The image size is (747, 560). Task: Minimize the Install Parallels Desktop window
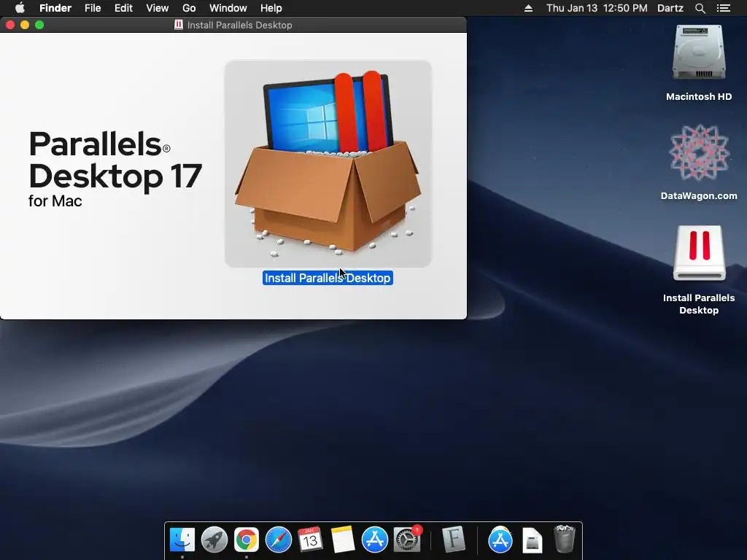(x=25, y=25)
